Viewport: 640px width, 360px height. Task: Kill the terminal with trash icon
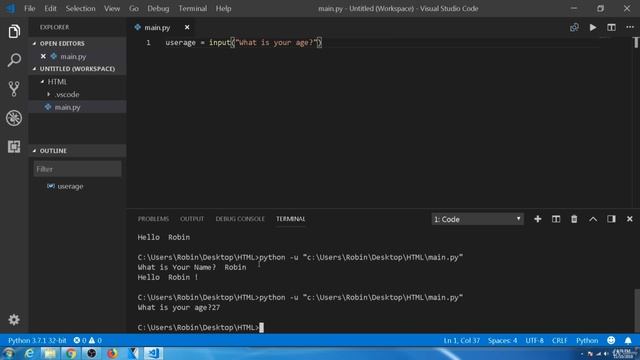pyautogui.click(x=574, y=219)
